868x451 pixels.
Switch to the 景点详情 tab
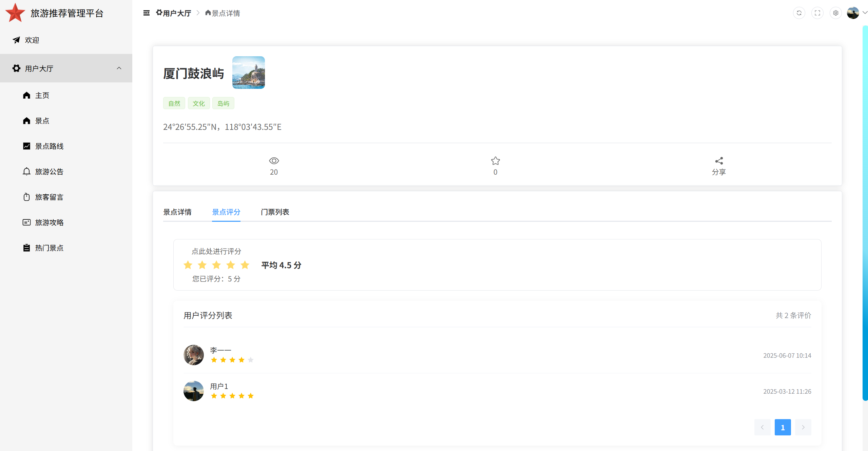[x=177, y=212]
